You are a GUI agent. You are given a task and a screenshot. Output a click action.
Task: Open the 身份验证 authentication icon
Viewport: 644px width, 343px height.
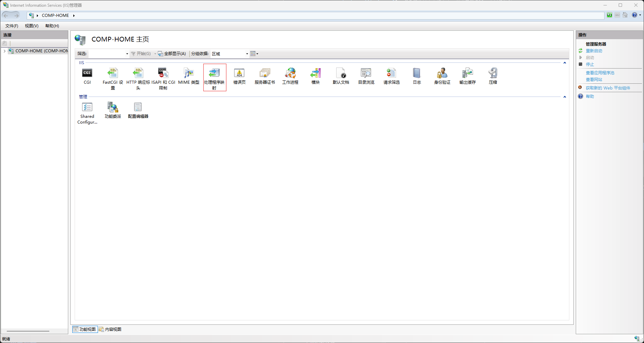pyautogui.click(x=442, y=73)
